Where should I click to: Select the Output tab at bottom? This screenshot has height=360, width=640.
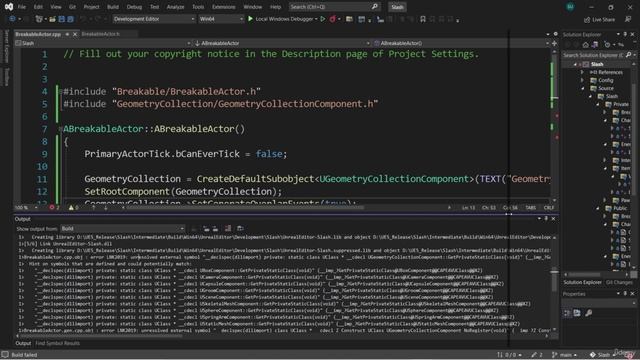click(x=23, y=344)
